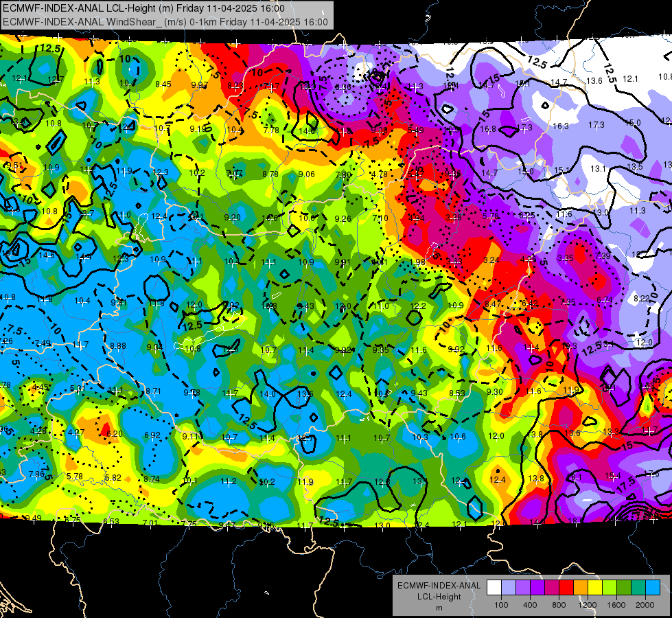Select the teal legend swatch
This screenshot has height=618, width=672.
[638, 588]
